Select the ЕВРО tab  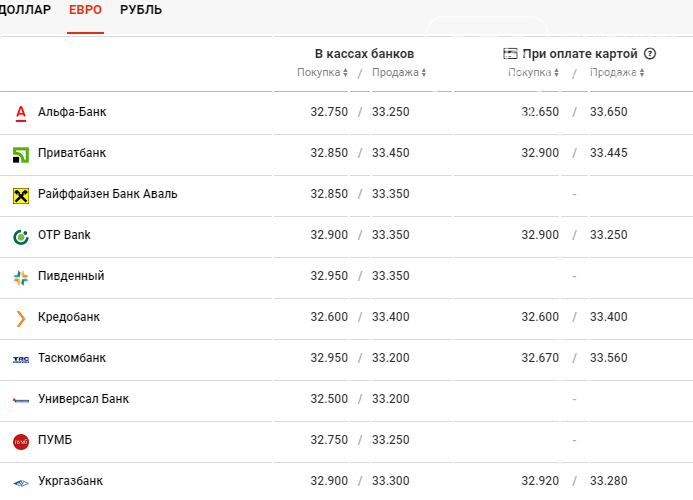coord(85,10)
